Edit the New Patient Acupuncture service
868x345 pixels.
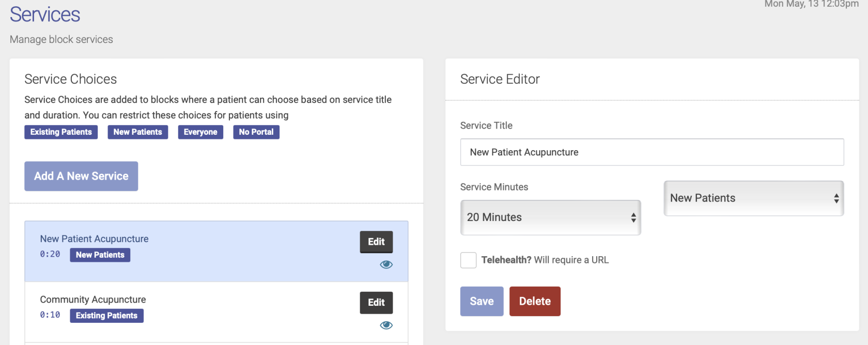376,242
